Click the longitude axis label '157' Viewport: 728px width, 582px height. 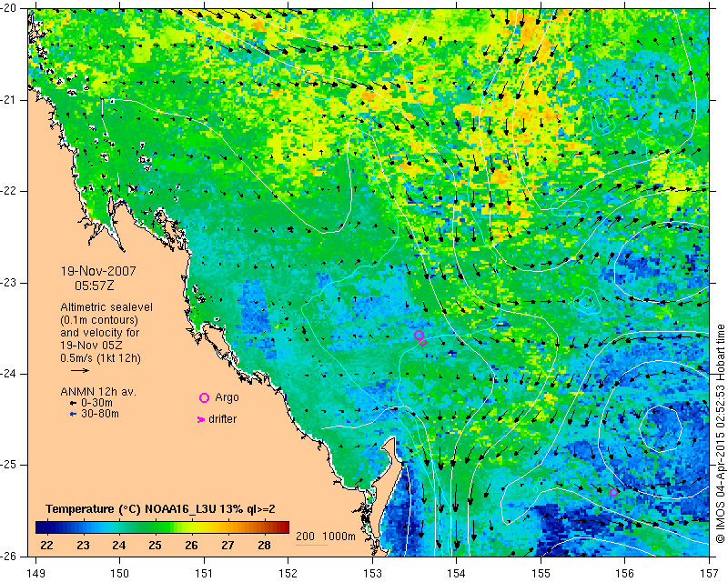click(710, 574)
